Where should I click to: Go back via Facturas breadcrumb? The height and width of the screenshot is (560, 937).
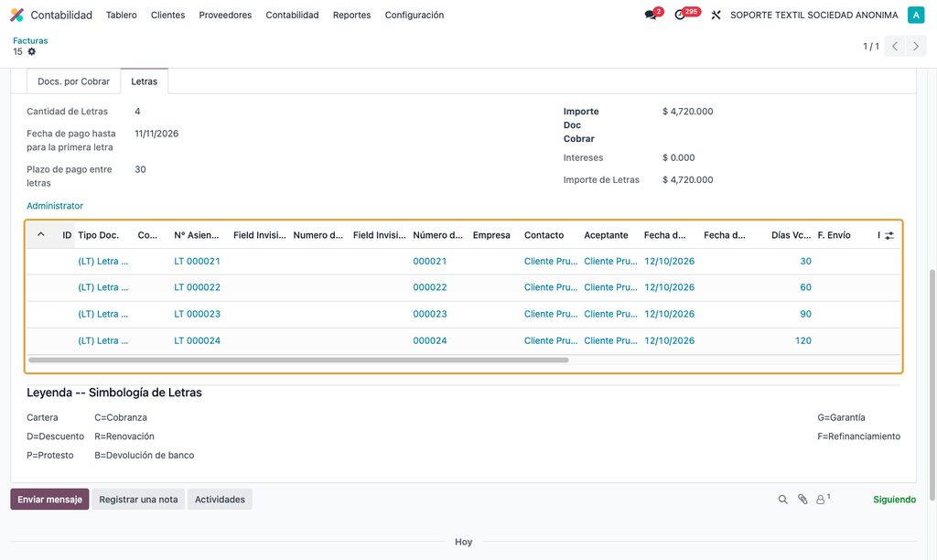pos(30,40)
